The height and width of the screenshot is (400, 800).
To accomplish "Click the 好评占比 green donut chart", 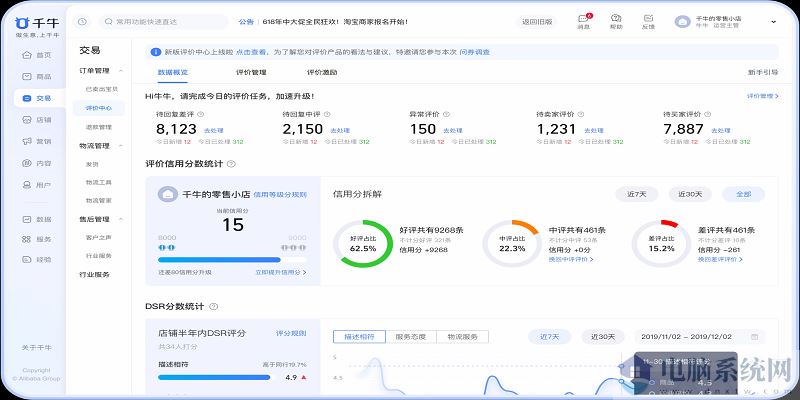I will pos(362,244).
